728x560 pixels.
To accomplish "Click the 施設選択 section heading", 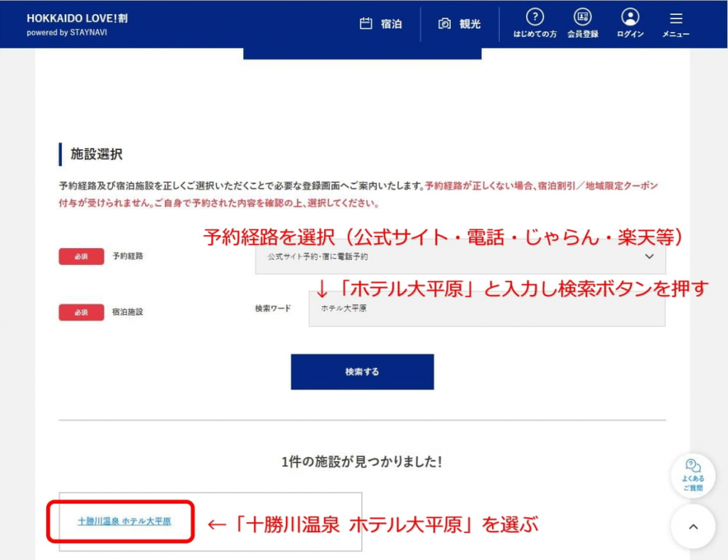I will (97, 154).
